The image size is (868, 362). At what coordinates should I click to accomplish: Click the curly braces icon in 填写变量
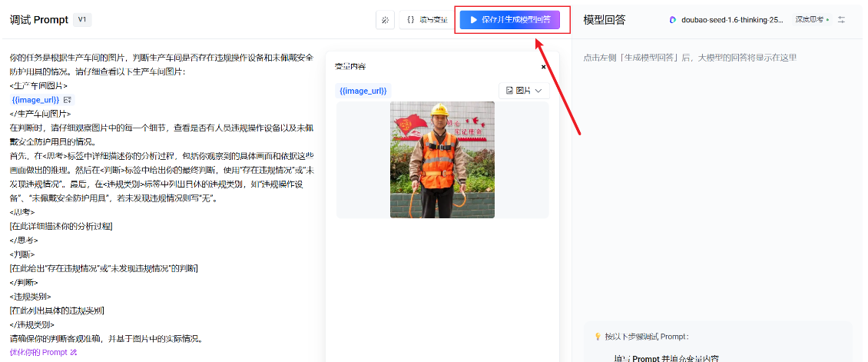pos(411,20)
